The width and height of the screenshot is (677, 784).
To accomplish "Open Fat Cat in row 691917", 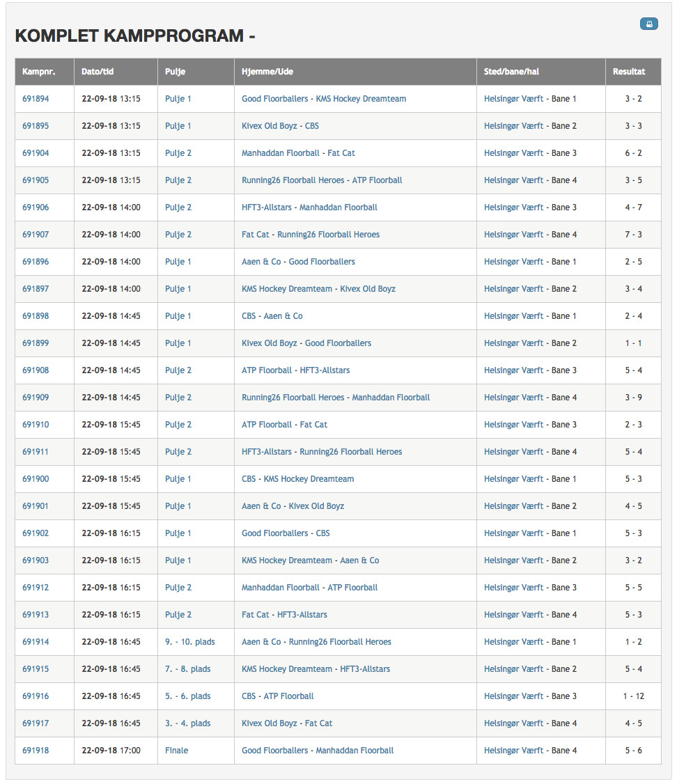I will [318, 723].
